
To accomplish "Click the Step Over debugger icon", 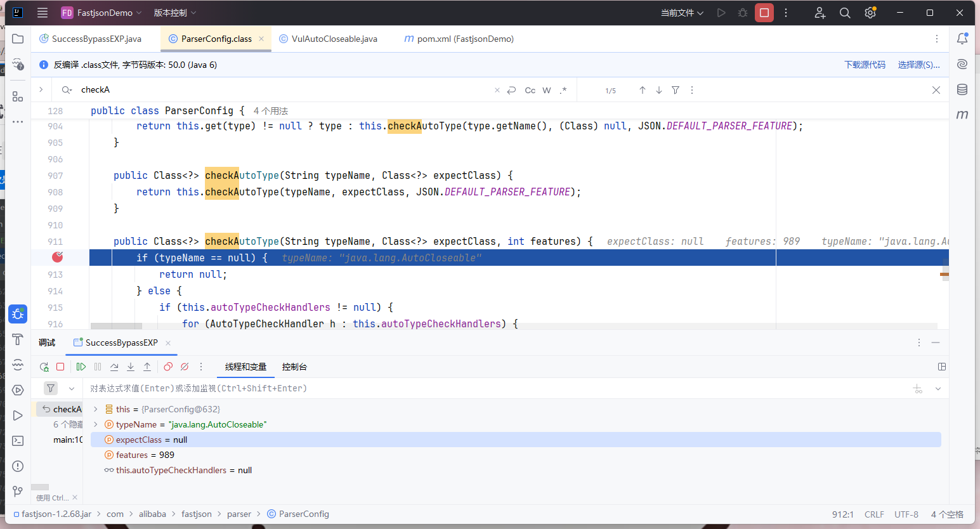I will click(114, 367).
